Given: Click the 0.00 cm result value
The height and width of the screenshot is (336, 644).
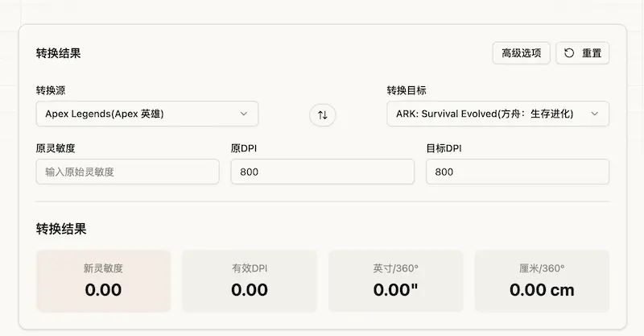Looking at the screenshot, I should (x=542, y=290).
